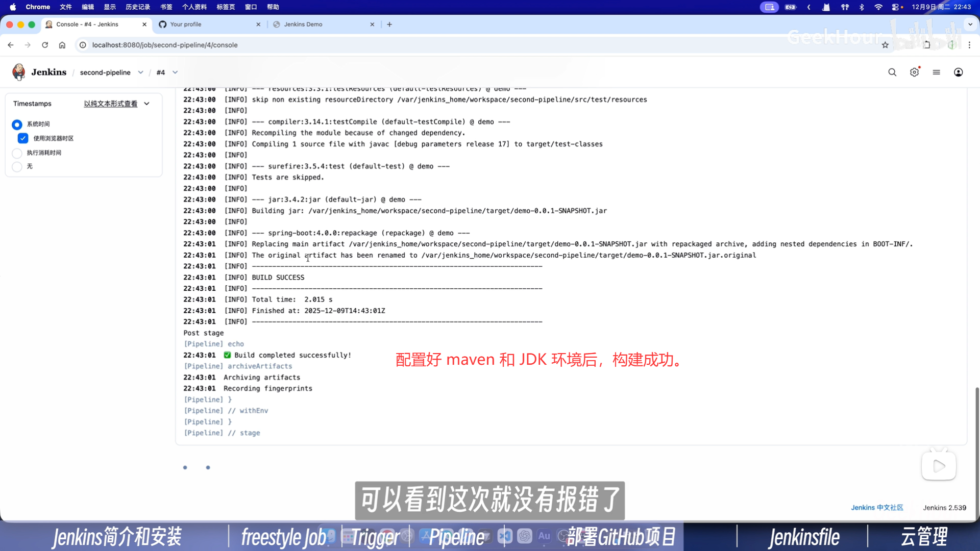The image size is (980, 551).
Task: Click the video play overlay button
Action: click(x=939, y=466)
